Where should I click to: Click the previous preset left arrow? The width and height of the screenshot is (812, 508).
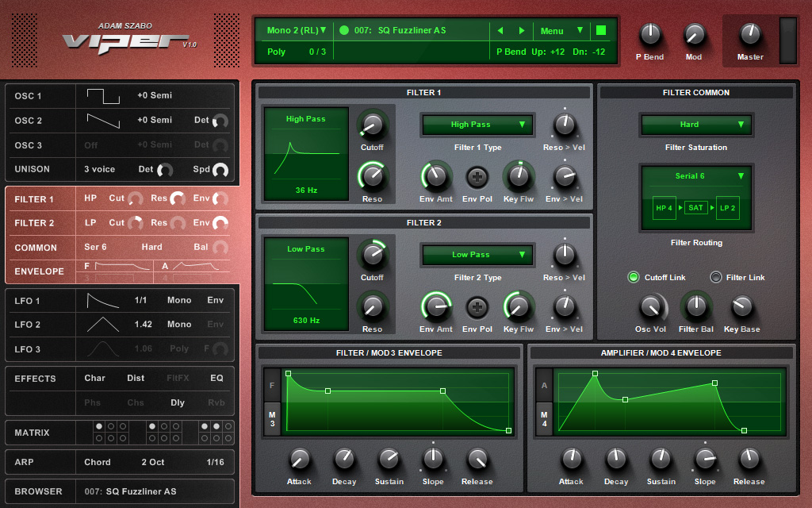pos(500,31)
